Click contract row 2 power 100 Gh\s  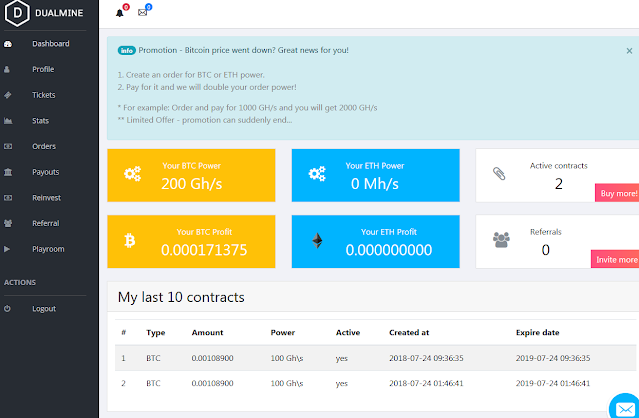click(286, 383)
